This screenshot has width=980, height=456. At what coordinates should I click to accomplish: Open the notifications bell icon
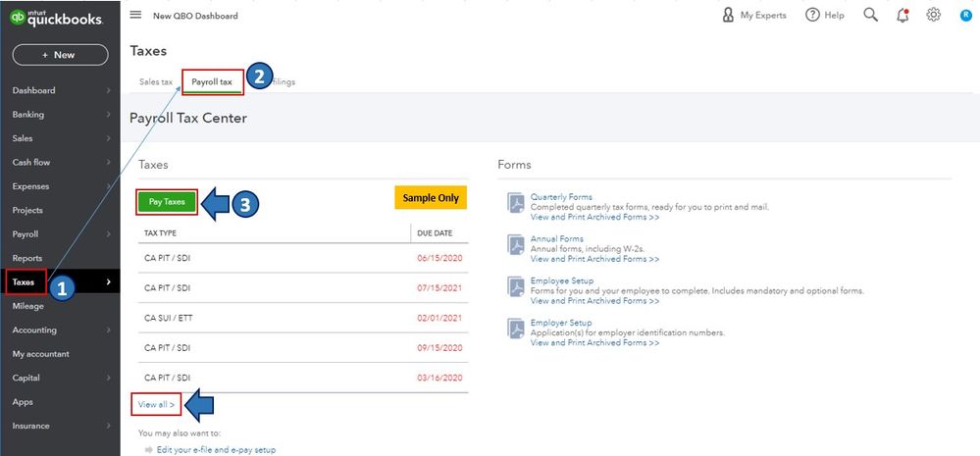click(x=903, y=15)
